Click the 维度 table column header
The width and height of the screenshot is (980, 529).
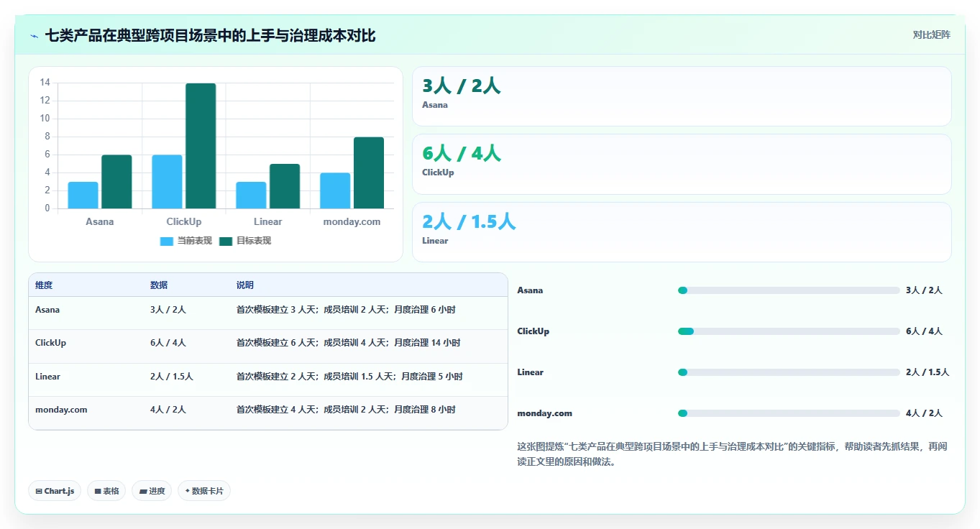pos(44,285)
